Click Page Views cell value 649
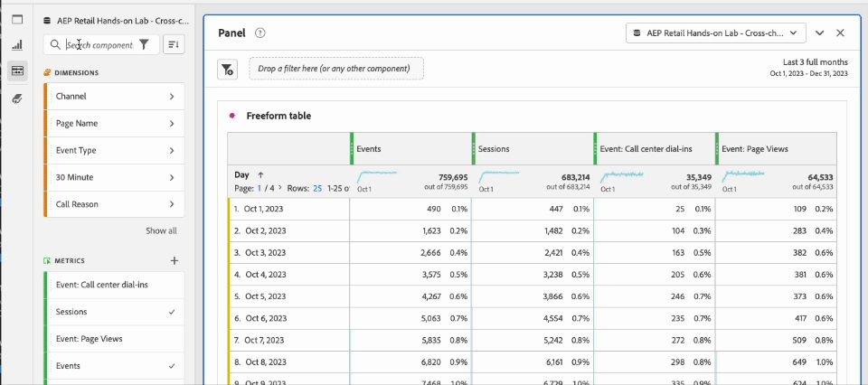 pos(800,362)
